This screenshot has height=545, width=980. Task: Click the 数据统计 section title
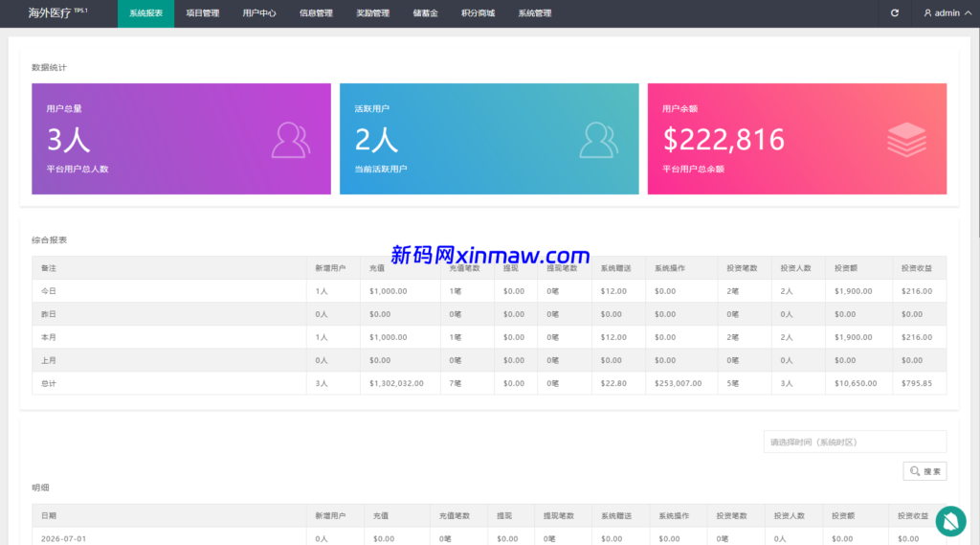point(50,68)
